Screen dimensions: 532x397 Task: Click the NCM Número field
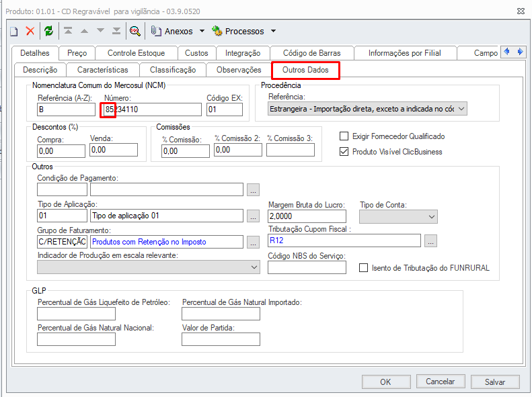pos(153,109)
